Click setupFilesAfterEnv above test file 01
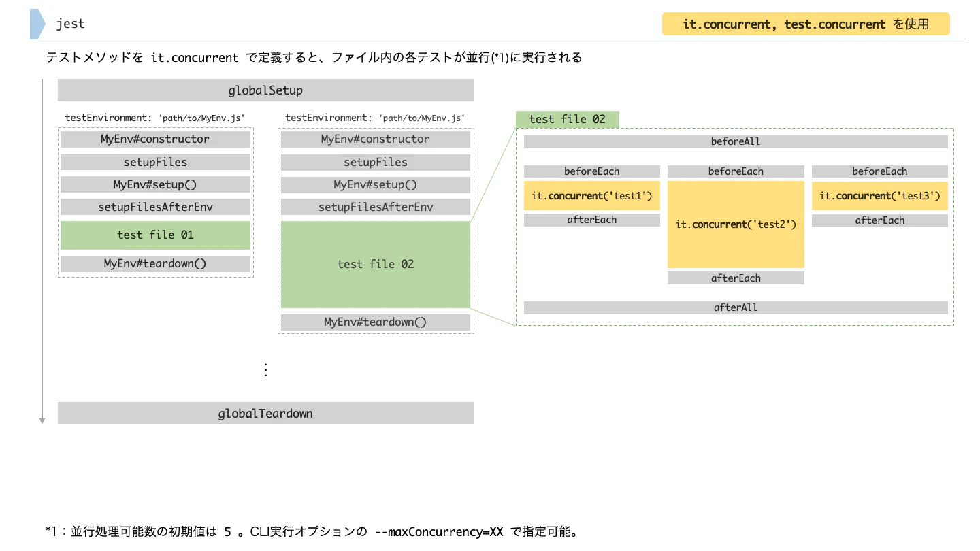 [x=155, y=207]
